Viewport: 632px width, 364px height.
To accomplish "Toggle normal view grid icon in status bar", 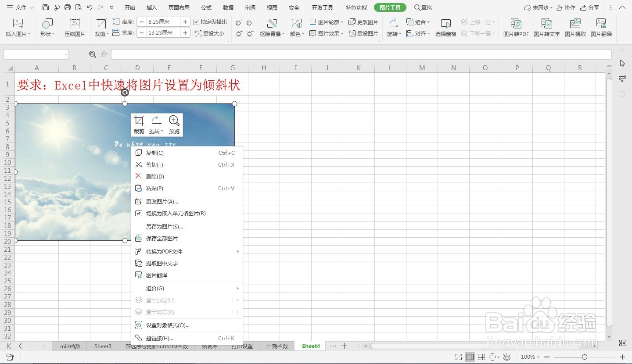I will (470, 357).
